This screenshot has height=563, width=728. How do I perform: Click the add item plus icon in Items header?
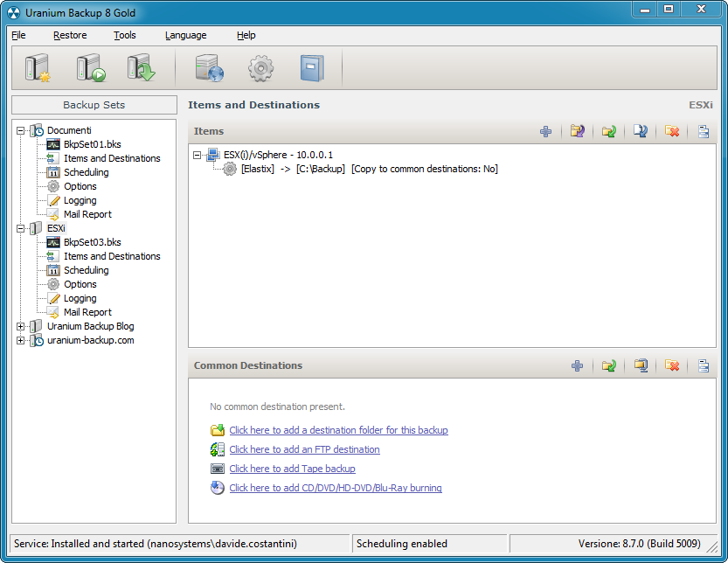click(546, 131)
